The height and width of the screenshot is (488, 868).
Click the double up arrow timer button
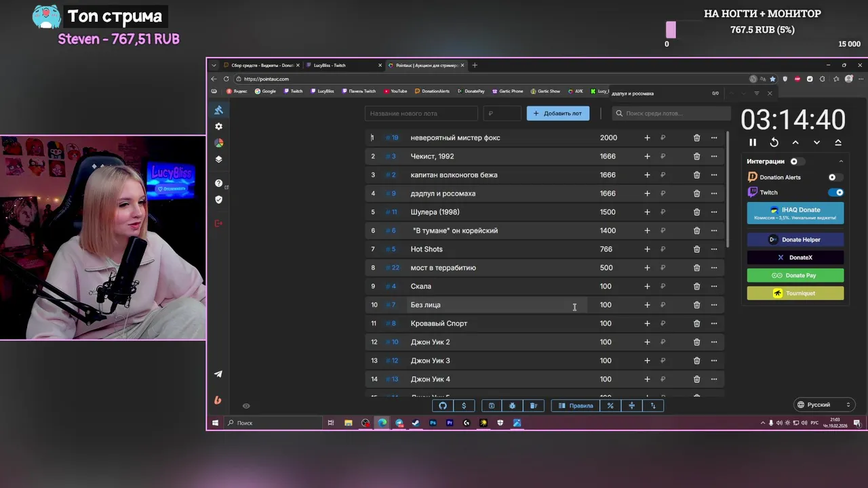pyautogui.click(x=838, y=142)
